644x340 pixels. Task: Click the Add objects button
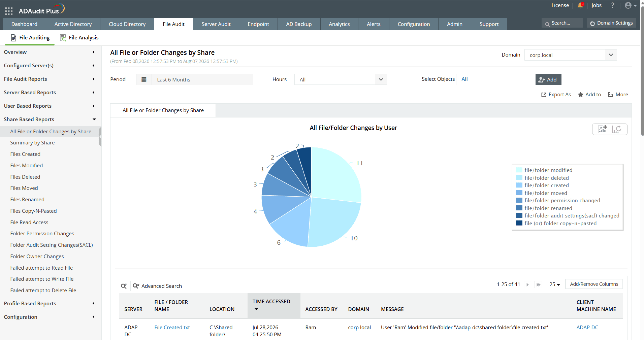[548, 79]
